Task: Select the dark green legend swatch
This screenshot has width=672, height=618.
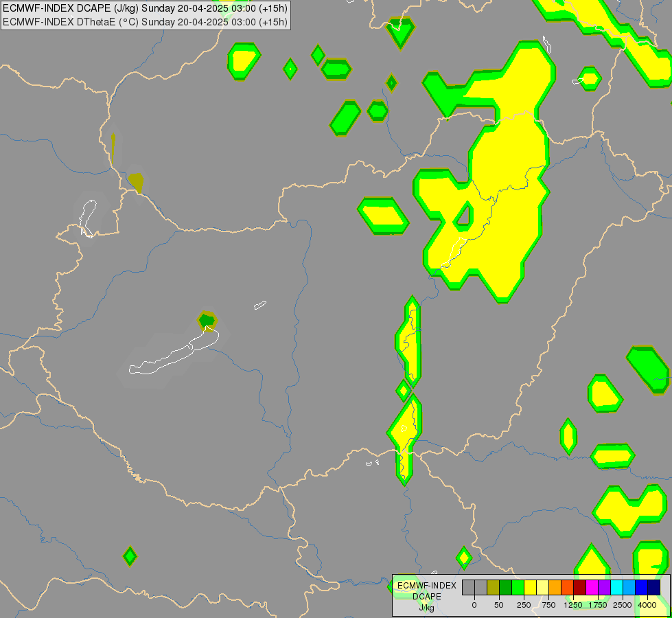Action: pos(506,588)
